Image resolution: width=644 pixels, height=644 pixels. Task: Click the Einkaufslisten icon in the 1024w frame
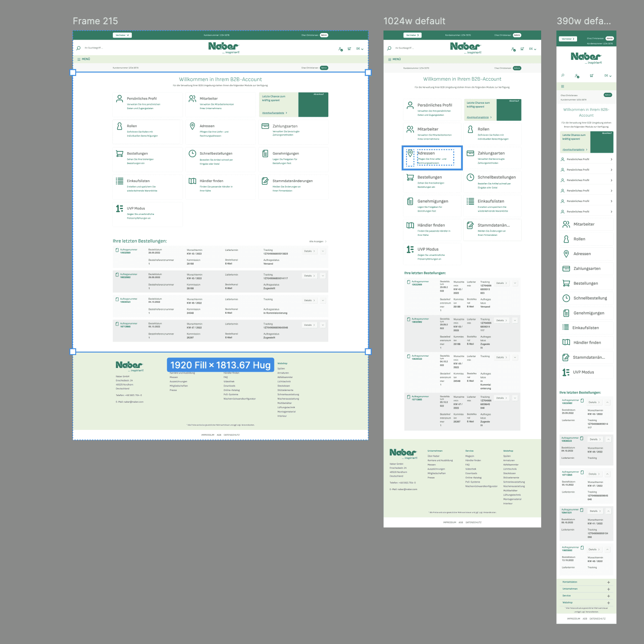tap(470, 201)
